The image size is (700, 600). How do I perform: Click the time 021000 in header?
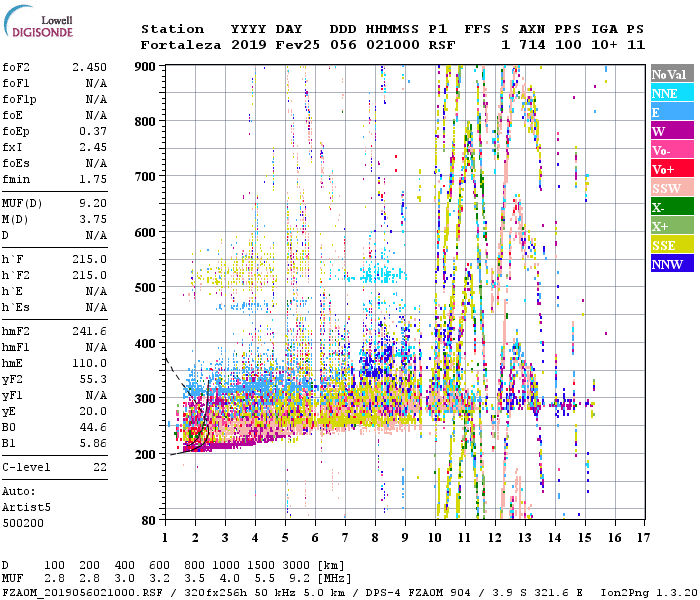[x=393, y=45]
